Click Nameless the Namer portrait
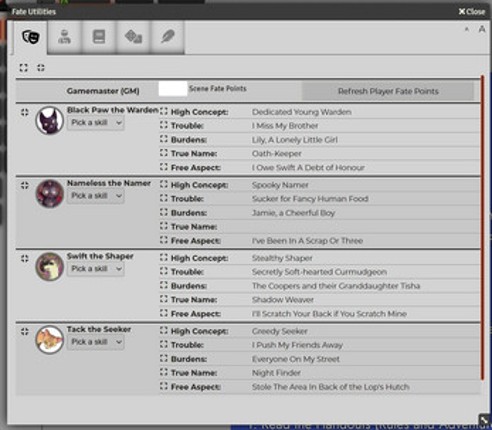Screen dimensions: 492x430 pos(50,194)
